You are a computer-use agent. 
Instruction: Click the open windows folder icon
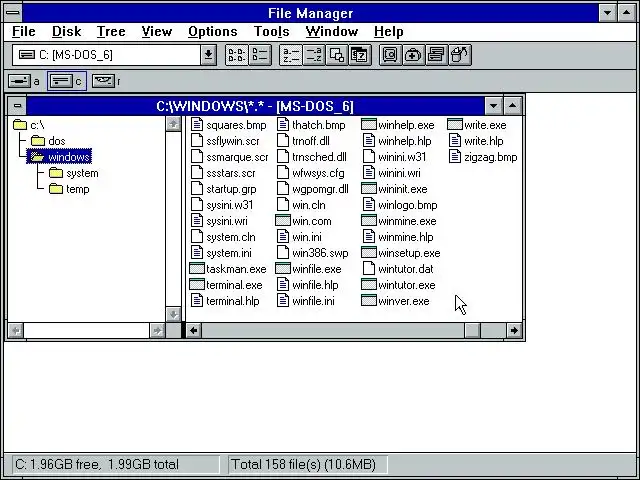(x=38, y=157)
